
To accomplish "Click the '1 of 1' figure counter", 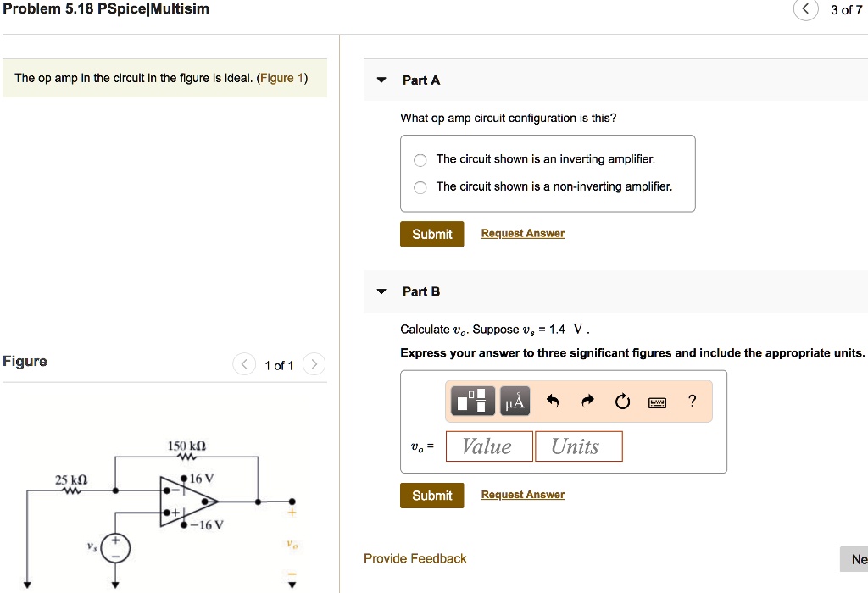I will 278,365.
